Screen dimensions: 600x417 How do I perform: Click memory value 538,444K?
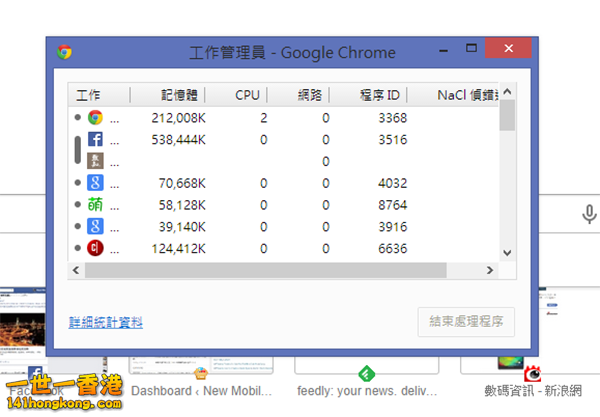tap(178, 140)
